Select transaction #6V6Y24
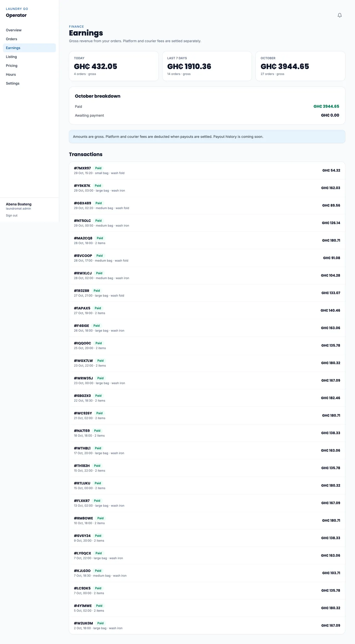355x644 pixels. (207, 537)
